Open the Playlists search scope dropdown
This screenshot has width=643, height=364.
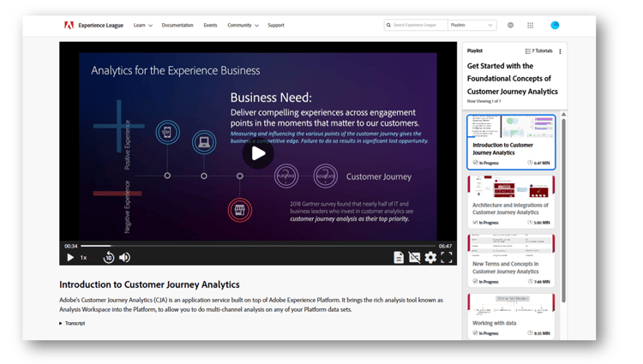click(x=472, y=26)
